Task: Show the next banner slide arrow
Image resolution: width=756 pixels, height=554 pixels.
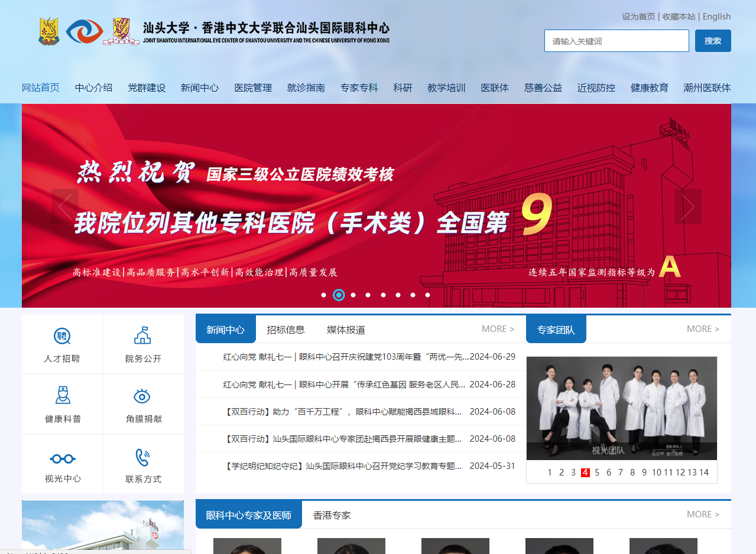Action: pyautogui.click(x=688, y=206)
